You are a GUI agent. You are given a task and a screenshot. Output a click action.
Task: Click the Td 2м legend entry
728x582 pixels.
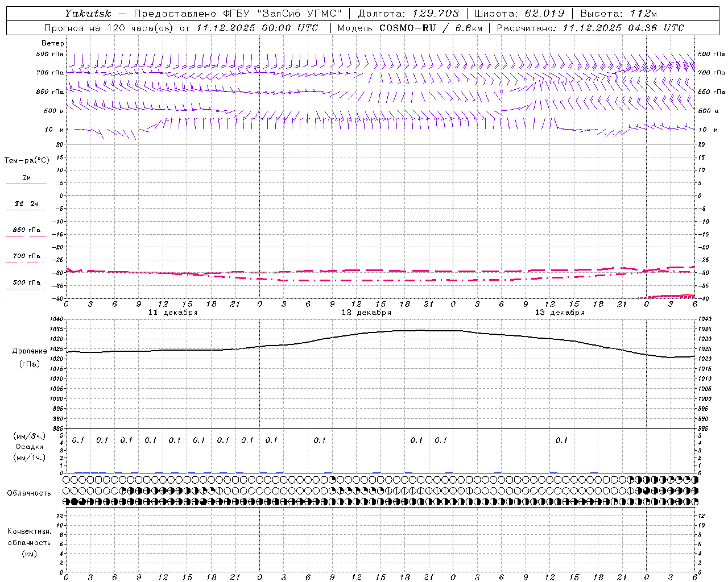point(26,203)
